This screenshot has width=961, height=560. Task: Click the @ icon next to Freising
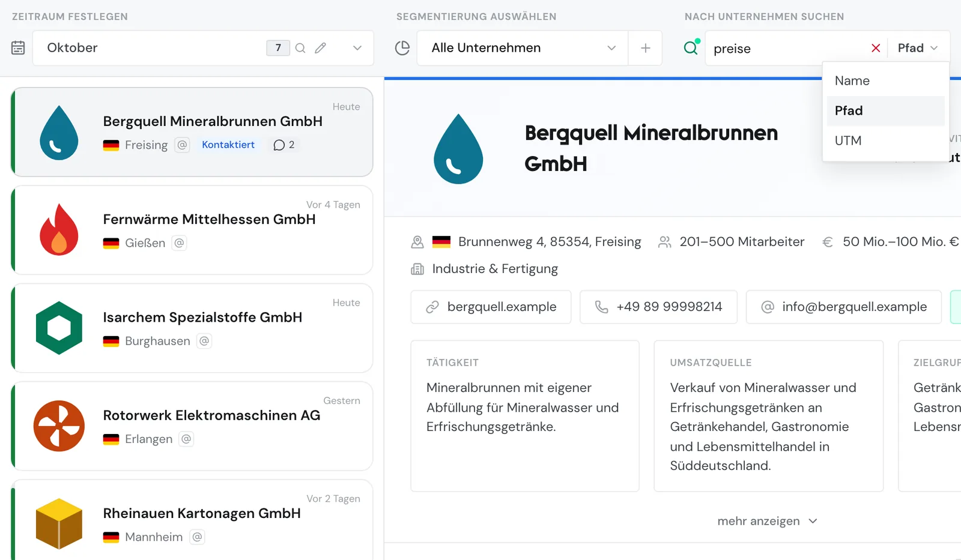coord(182,145)
